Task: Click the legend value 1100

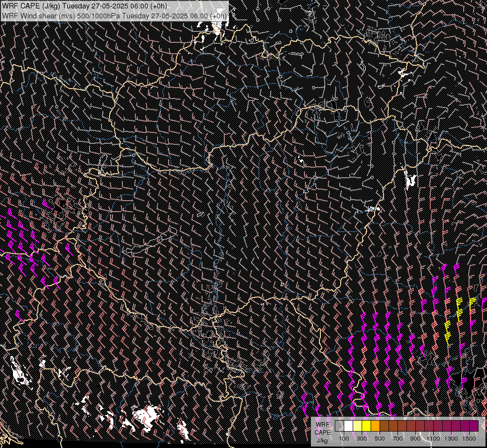Action: [x=433, y=439]
